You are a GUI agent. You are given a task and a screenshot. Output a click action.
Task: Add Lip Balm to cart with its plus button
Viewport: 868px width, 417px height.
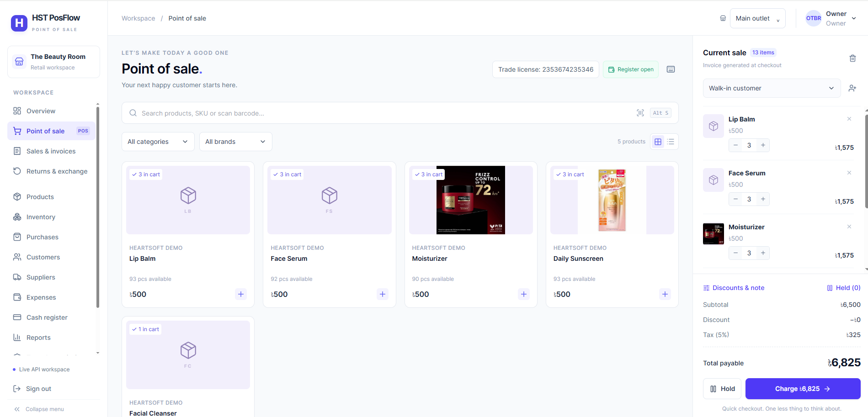pos(241,294)
